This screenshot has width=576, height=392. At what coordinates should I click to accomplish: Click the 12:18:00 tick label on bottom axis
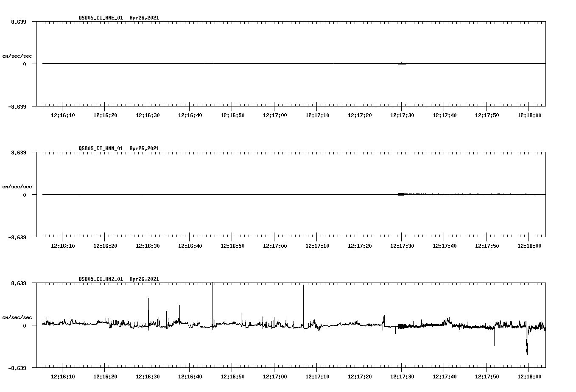click(529, 376)
